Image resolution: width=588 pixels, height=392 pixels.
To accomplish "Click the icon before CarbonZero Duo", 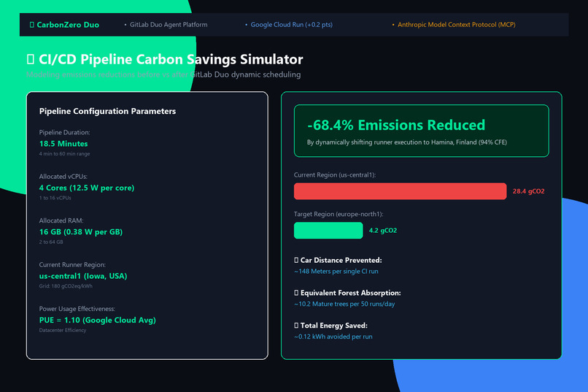I will [x=32, y=25].
